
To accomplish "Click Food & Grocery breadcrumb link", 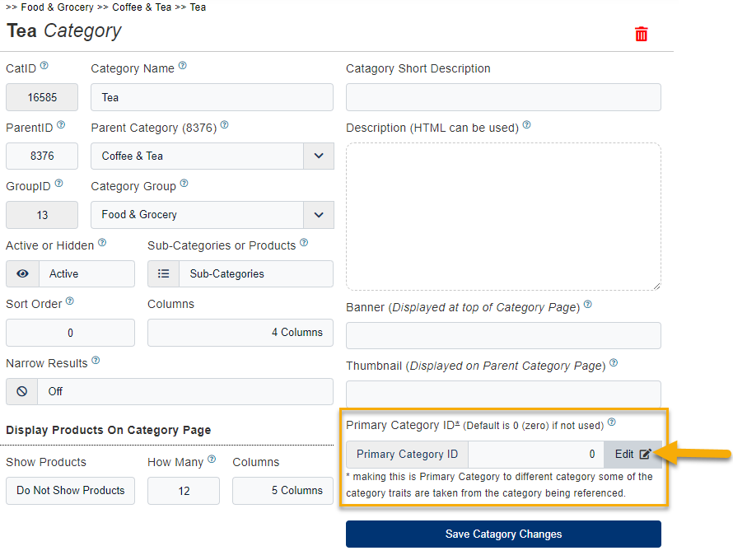I will tap(57, 7).
